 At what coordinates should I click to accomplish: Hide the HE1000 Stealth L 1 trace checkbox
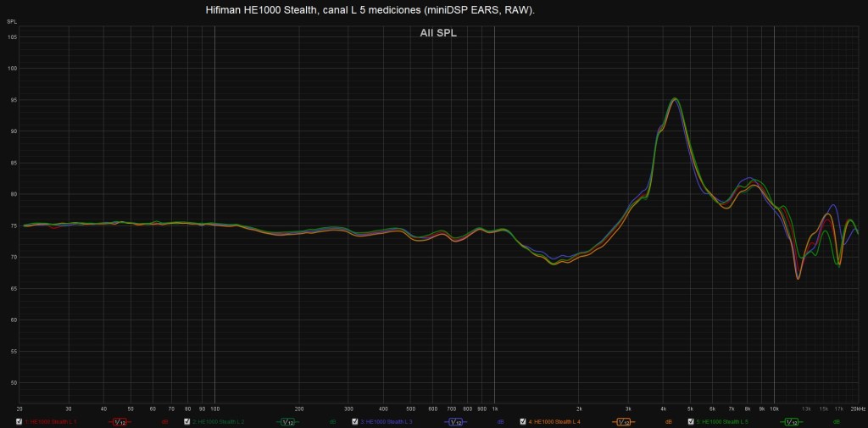pyautogui.click(x=19, y=421)
